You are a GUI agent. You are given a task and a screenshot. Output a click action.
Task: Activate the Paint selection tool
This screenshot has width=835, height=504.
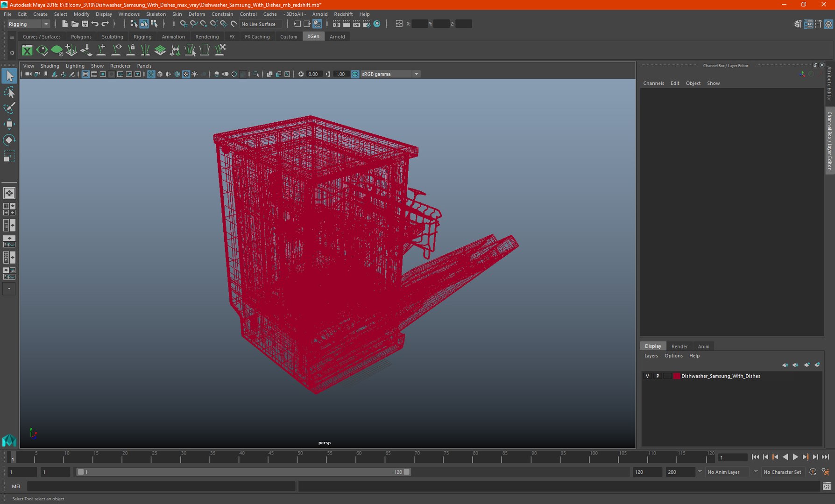[9, 108]
